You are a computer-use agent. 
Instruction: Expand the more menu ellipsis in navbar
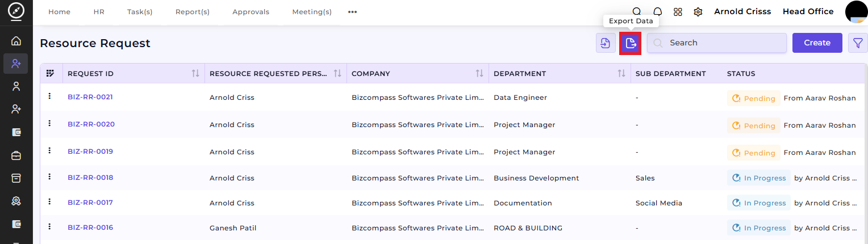(x=352, y=12)
